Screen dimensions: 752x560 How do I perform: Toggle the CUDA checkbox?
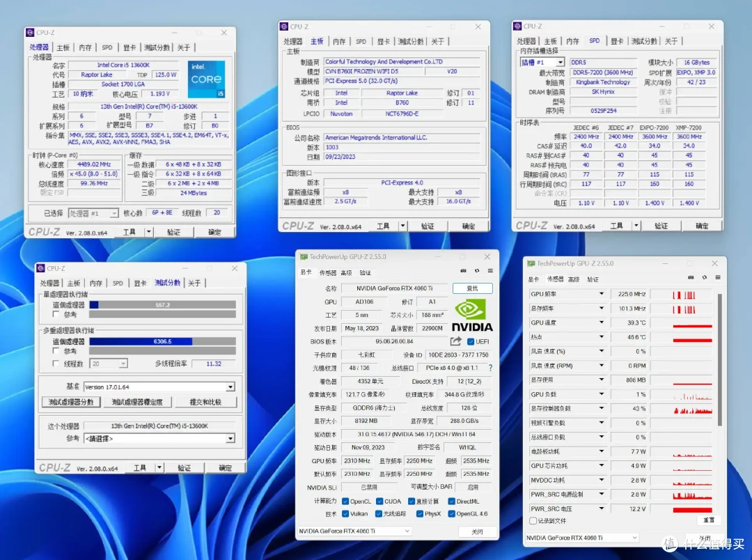click(380, 501)
